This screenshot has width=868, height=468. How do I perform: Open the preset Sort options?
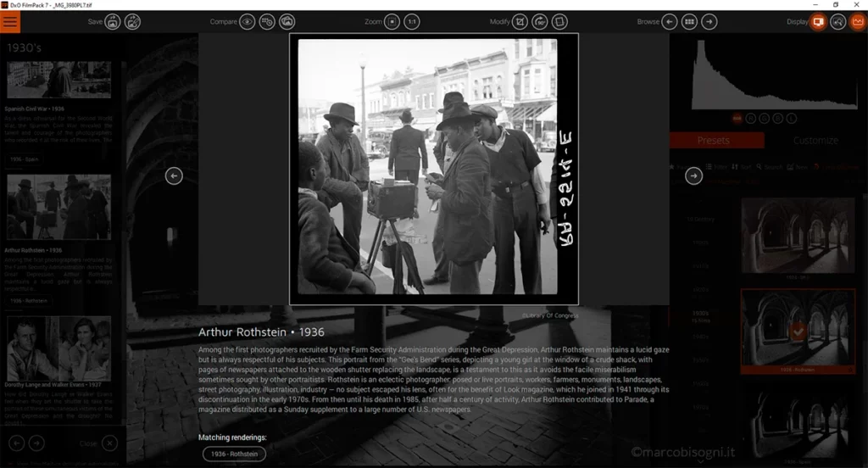pos(742,167)
